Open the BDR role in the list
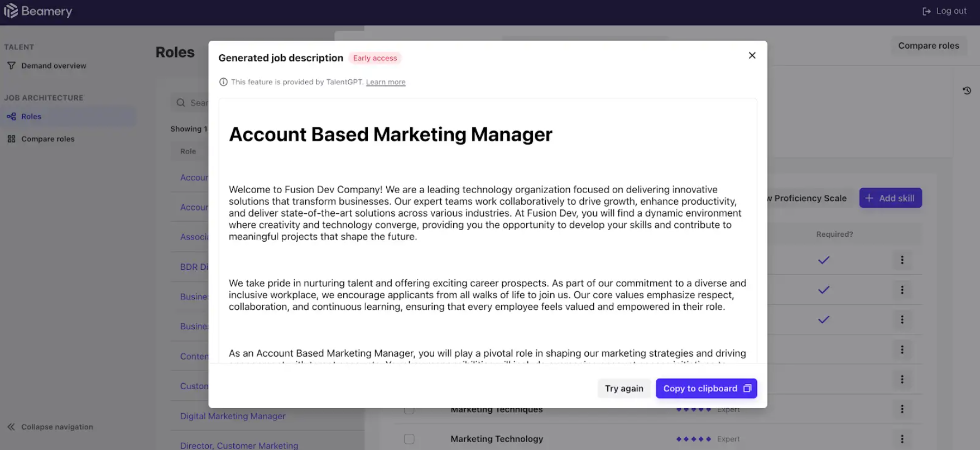 point(194,267)
